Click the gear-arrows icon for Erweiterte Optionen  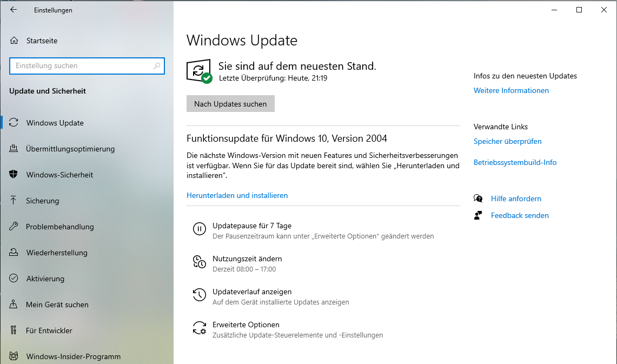pos(200,328)
